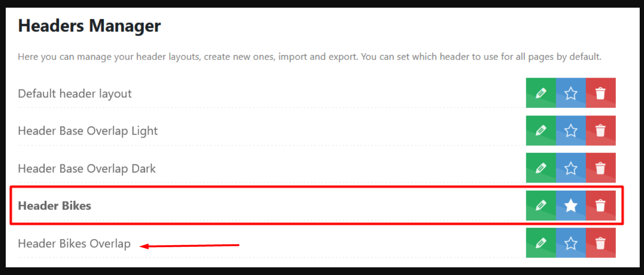Remove Header Base Overlap Dark layout
Image resolution: width=644 pixels, height=275 pixels.
[600, 168]
